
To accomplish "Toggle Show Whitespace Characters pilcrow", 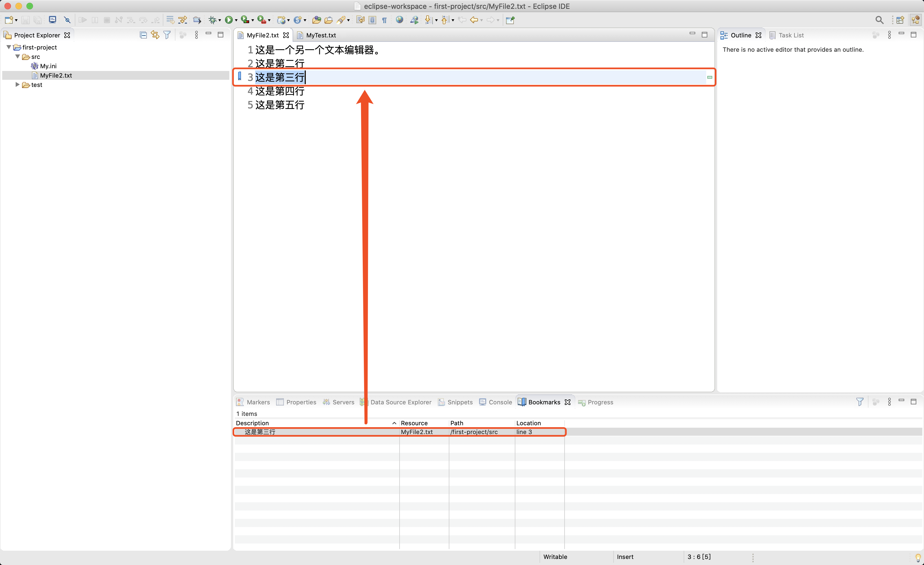I will [x=384, y=20].
